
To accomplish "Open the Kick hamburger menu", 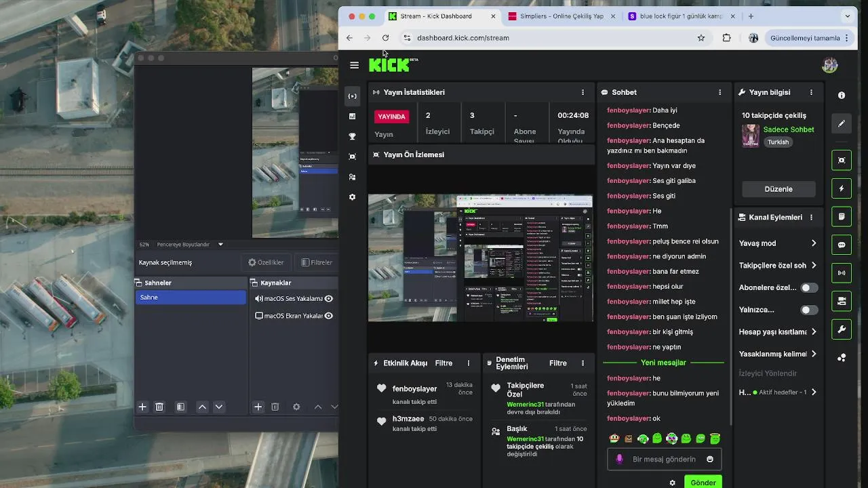I will coord(354,65).
